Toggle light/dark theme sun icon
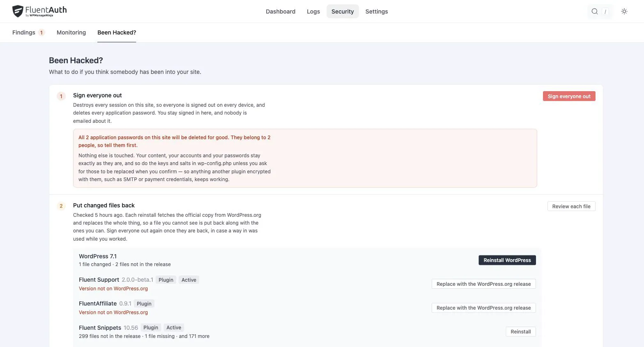The image size is (644, 347). point(624,11)
